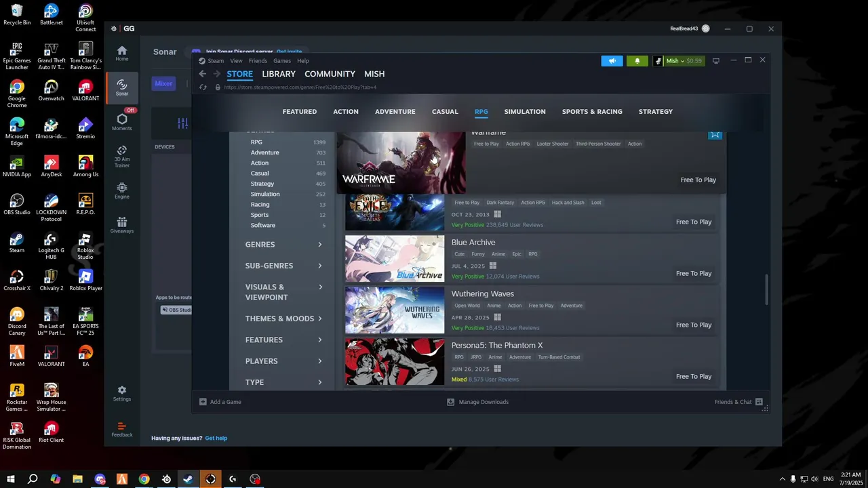Select the SPORTS & RACING genre tab
The image size is (868, 488).
[x=592, y=112]
